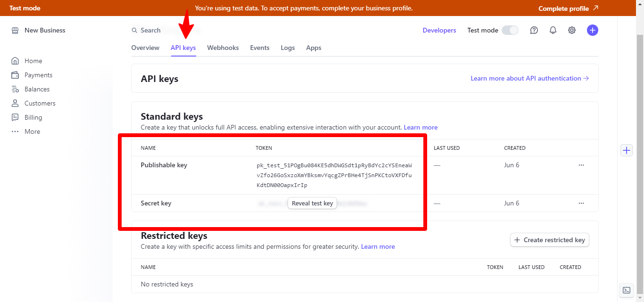Open the Payments sidebar icon
644x302 pixels.
15,75
